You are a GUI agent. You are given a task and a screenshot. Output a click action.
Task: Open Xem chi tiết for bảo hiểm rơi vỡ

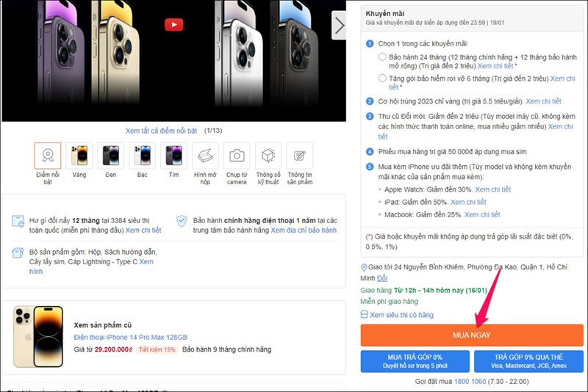562,79
